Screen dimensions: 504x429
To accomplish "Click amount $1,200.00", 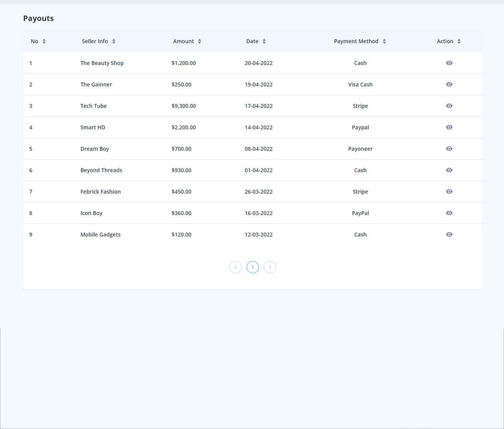I will click(184, 63).
